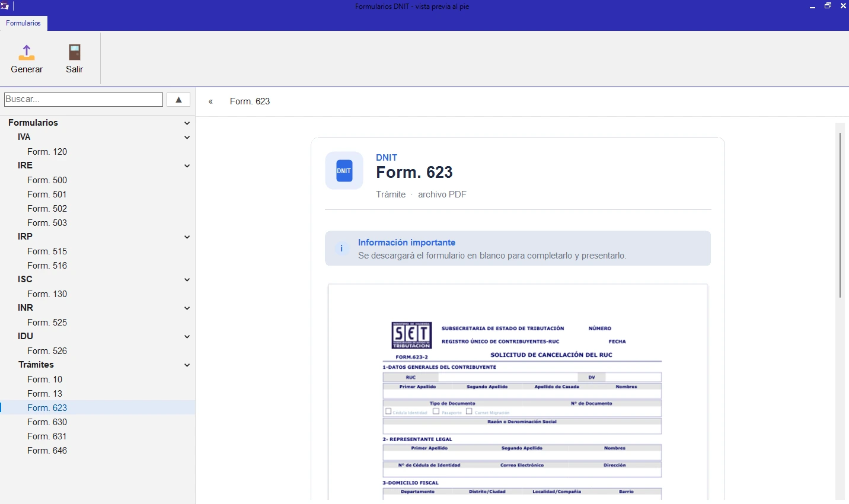Collapse the INR group chevron
The width and height of the screenshot is (849, 504).
point(187,308)
